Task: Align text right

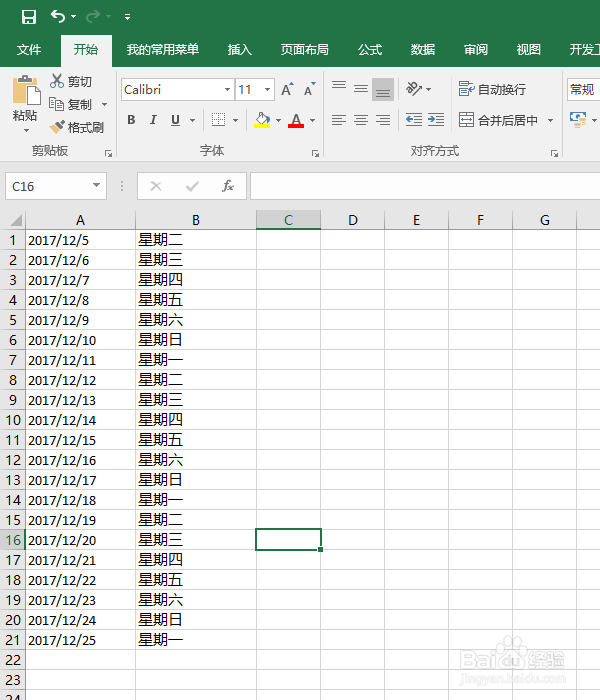Action: [x=383, y=120]
